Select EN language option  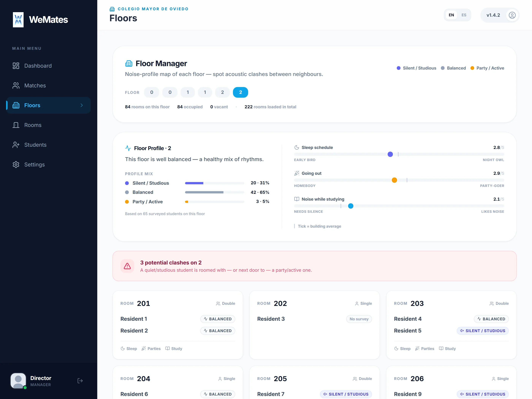tap(451, 15)
